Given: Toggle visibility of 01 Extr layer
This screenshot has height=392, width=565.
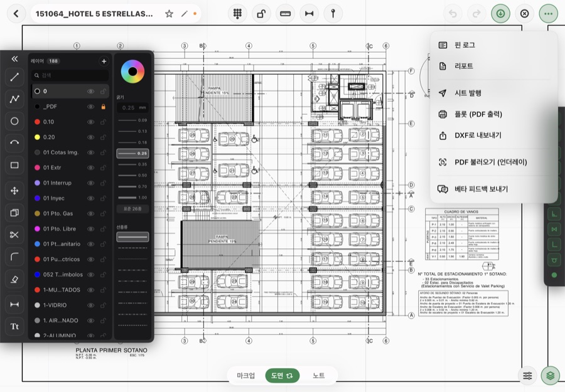Looking at the screenshot, I should (x=91, y=167).
